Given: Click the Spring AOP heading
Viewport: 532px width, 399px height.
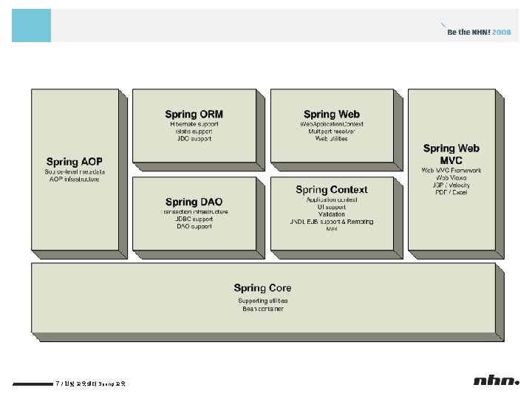Looking at the screenshot, I should 75,162.
